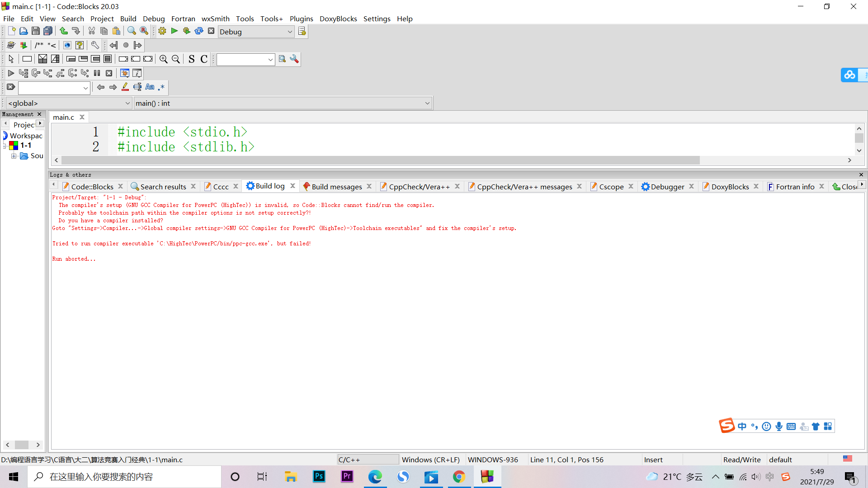Viewport: 868px width, 488px height.
Task: Insert a DoxyBlocks block comment
Action: click(39, 45)
